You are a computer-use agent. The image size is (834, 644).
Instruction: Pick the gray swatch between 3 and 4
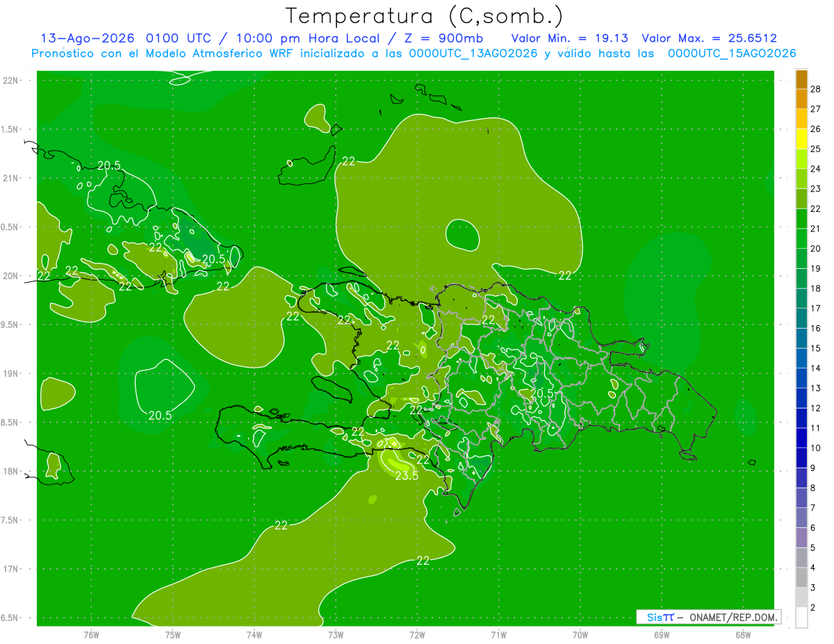coord(801,577)
